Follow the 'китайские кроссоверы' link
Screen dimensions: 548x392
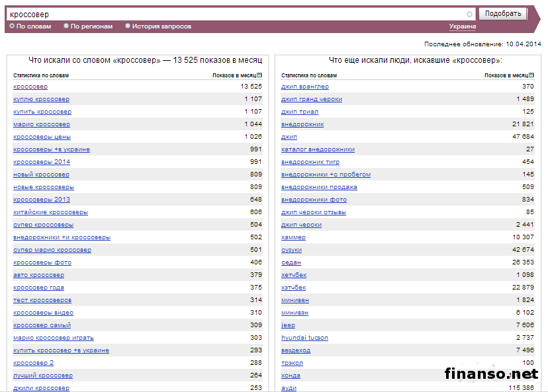pos(50,212)
